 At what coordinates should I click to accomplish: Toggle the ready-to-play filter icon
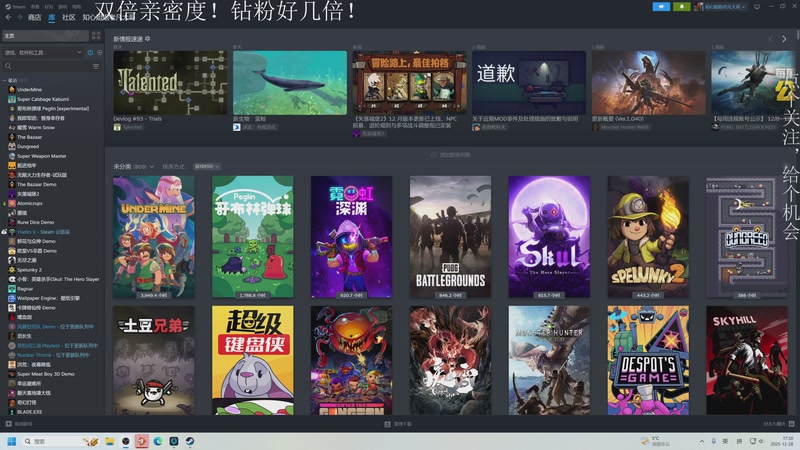pyautogui.click(x=99, y=53)
